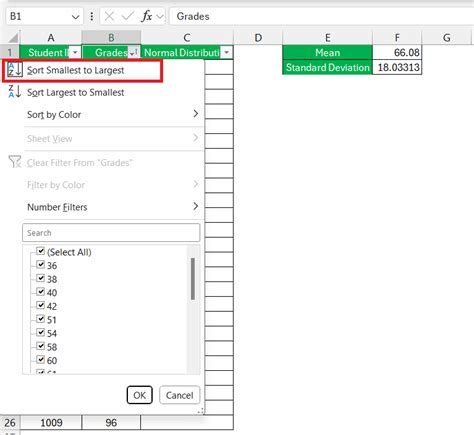Uncheck the 60 value checkbox
This screenshot has width=474, height=435.
(x=40, y=360)
